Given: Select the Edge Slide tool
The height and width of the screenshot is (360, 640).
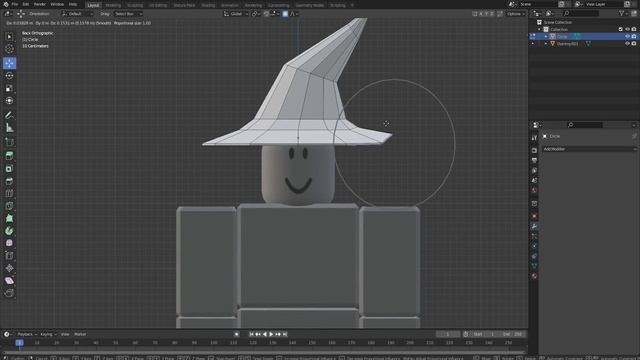Looking at the screenshot, I should [9, 256].
